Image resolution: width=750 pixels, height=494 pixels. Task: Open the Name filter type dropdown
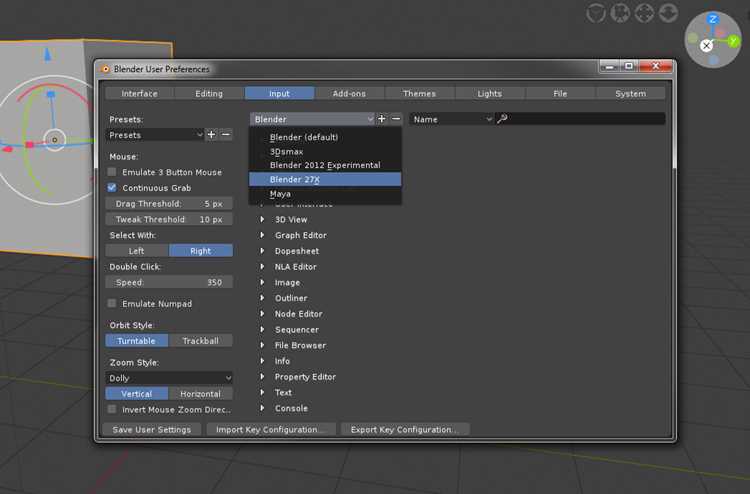click(x=452, y=119)
